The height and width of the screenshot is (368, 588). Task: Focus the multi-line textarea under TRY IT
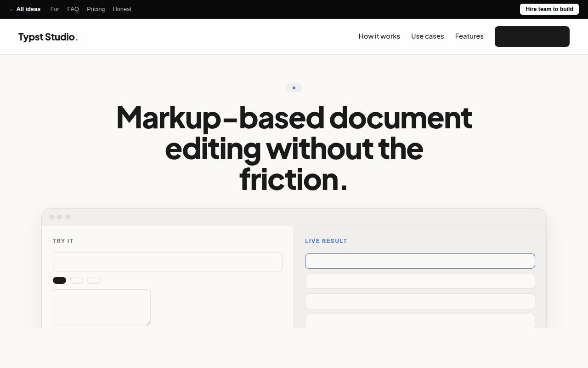102,308
